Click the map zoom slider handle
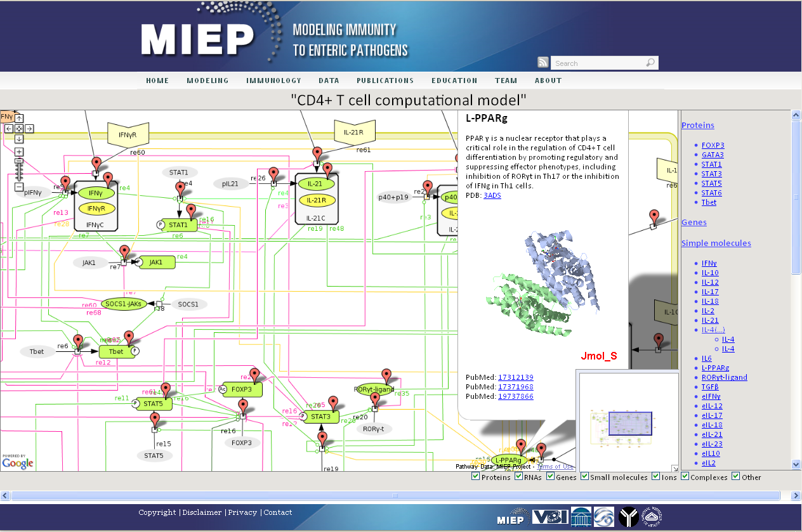The width and height of the screenshot is (802, 532). (19, 161)
